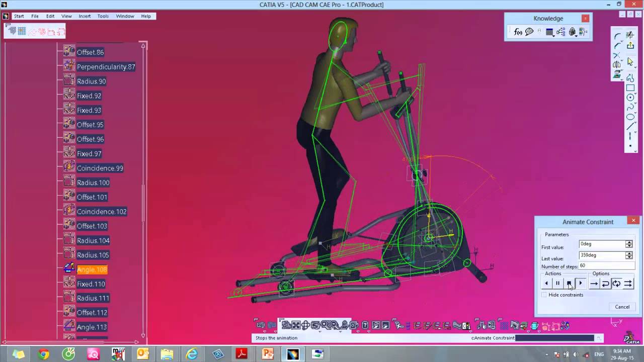Click the Lock icon in Knowledge toolbar

click(x=572, y=32)
